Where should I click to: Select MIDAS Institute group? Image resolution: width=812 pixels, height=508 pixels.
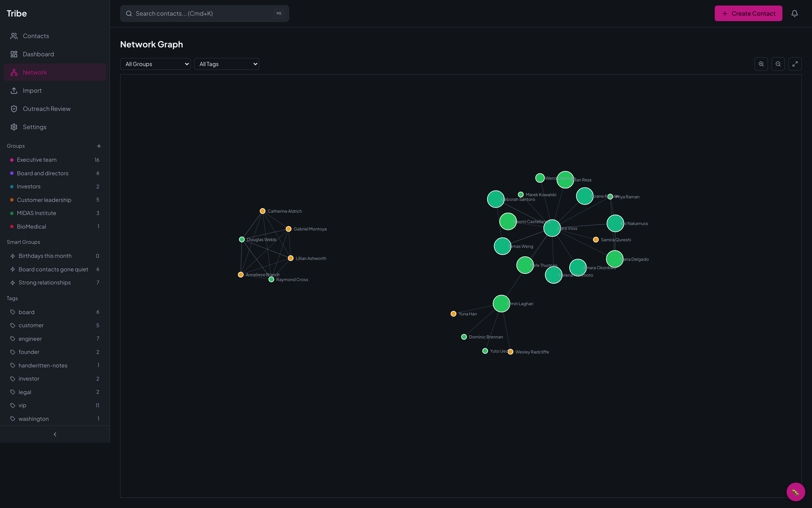[x=55, y=213]
